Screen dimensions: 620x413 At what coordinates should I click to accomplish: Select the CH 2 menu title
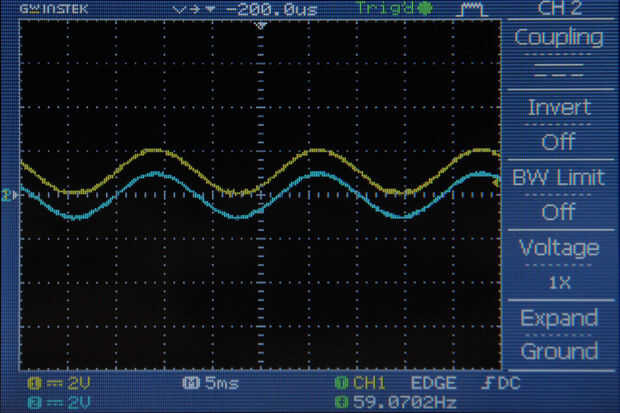[x=559, y=8]
